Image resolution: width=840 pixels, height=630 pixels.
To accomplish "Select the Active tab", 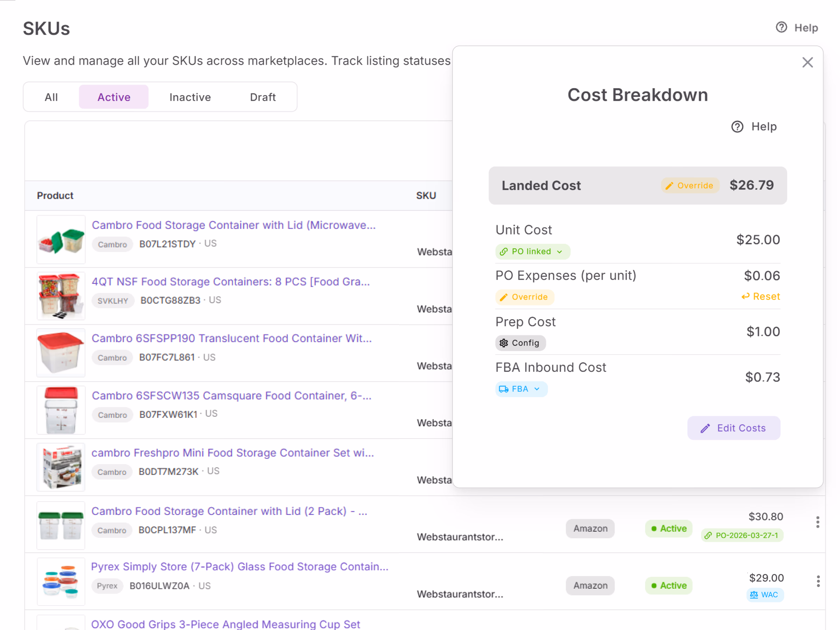I will click(x=114, y=97).
